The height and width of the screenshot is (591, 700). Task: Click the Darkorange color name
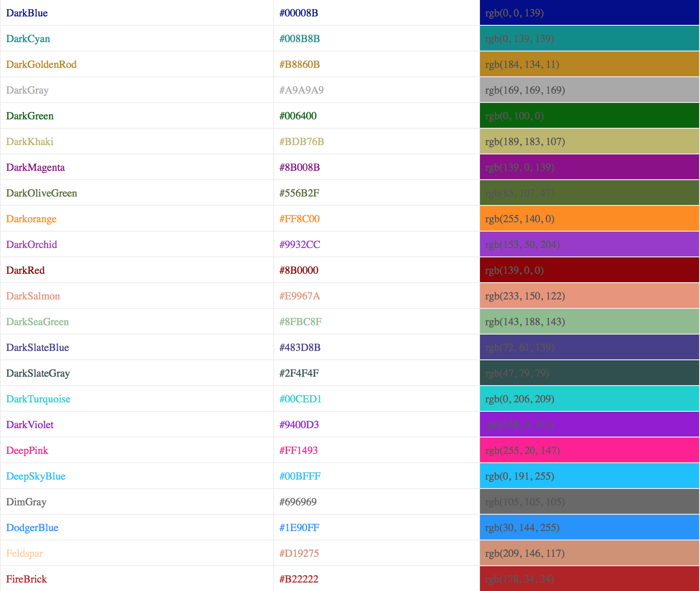click(31, 219)
